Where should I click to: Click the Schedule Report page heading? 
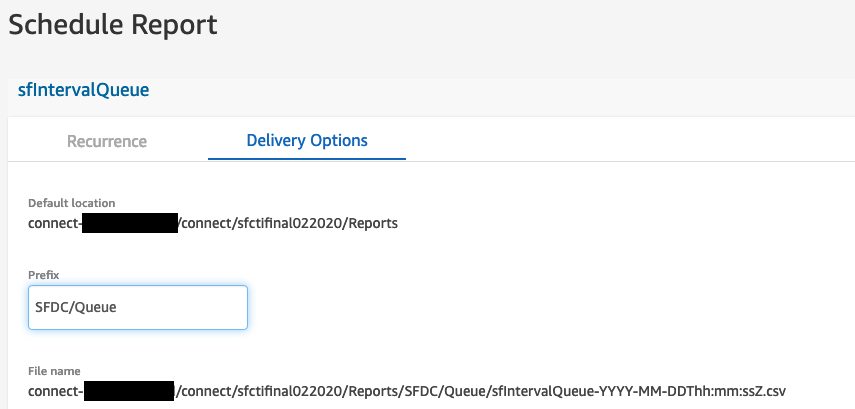pyautogui.click(x=113, y=25)
